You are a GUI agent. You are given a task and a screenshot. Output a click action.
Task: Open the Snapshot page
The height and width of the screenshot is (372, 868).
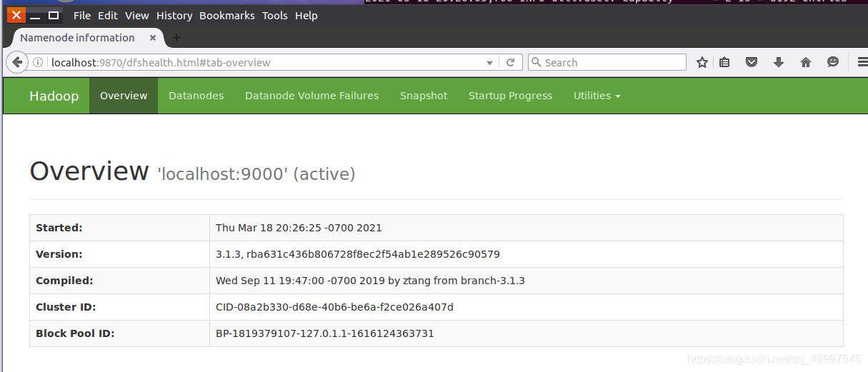click(424, 96)
